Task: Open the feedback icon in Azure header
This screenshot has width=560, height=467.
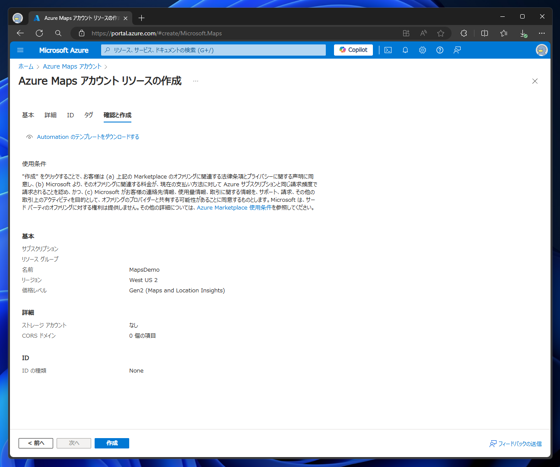Action: pyautogui.click(x=457, y=50)
